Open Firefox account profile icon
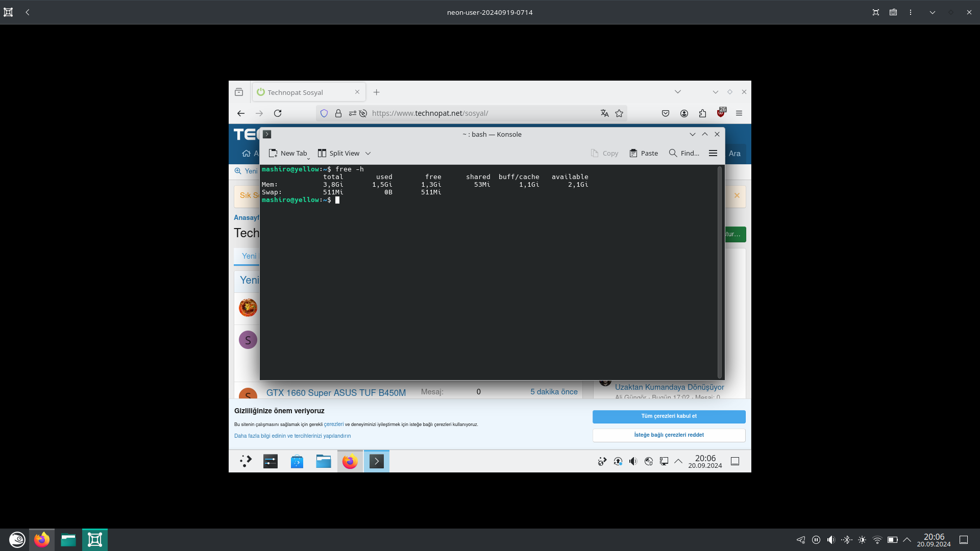This screenshot has height=551, width=980. click(684, 113)
